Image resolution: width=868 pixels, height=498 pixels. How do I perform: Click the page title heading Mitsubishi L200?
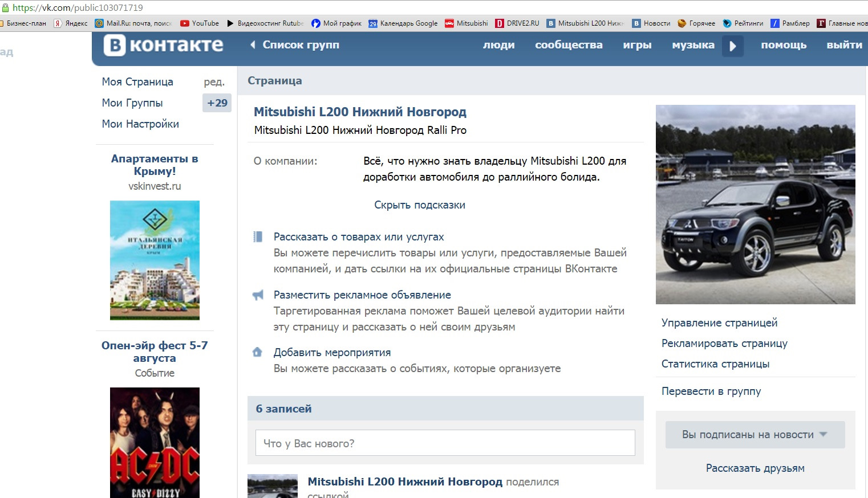coord(360,112)
